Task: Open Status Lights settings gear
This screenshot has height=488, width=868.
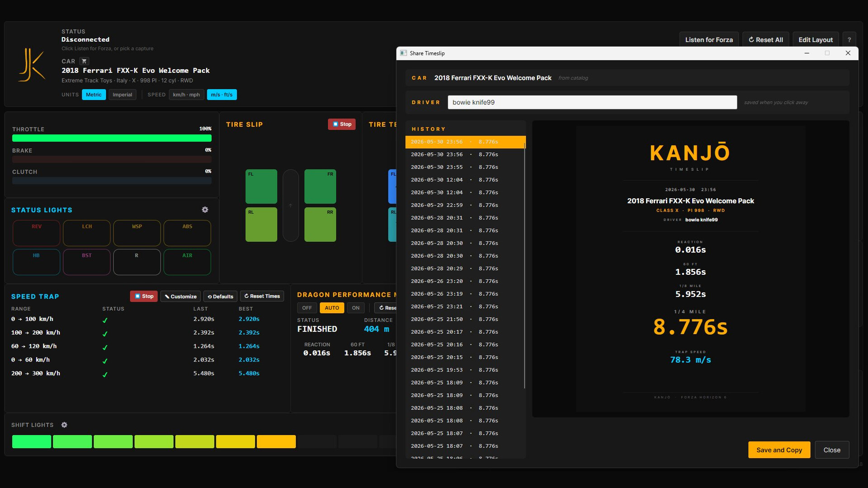Action: [x=205, y=210]
